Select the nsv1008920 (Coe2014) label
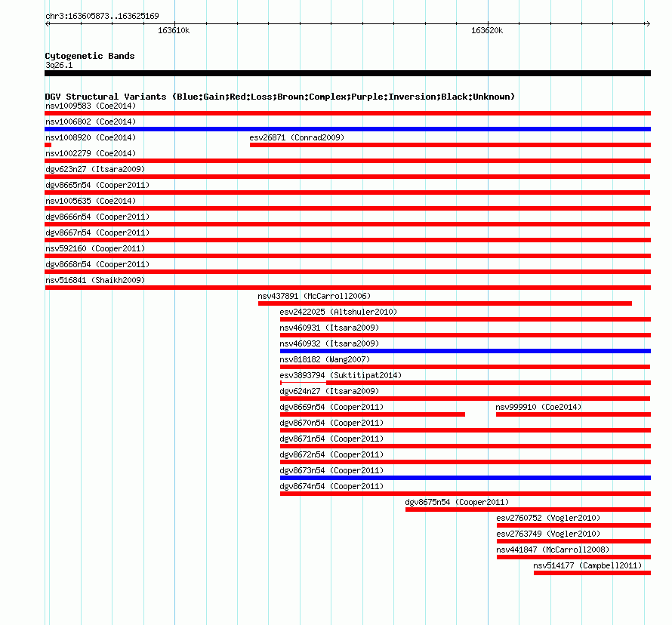 pyautogui.click(x=91, y=137)
